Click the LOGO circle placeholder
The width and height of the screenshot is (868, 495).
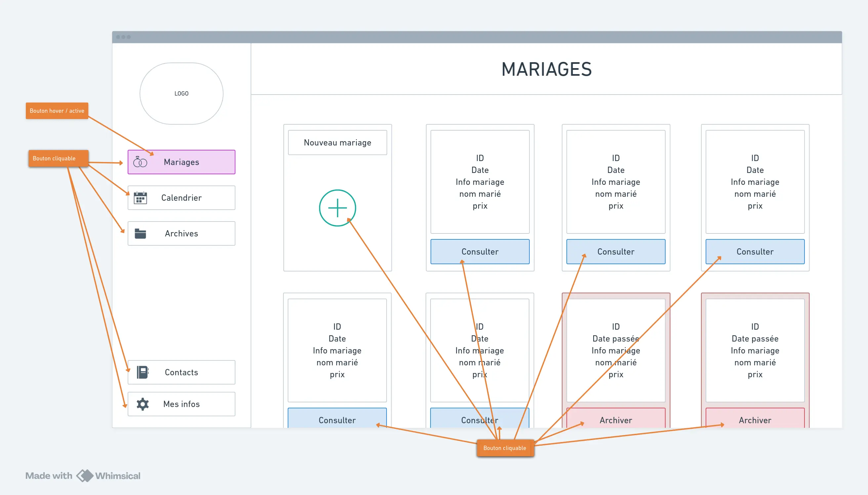point(181,94)
